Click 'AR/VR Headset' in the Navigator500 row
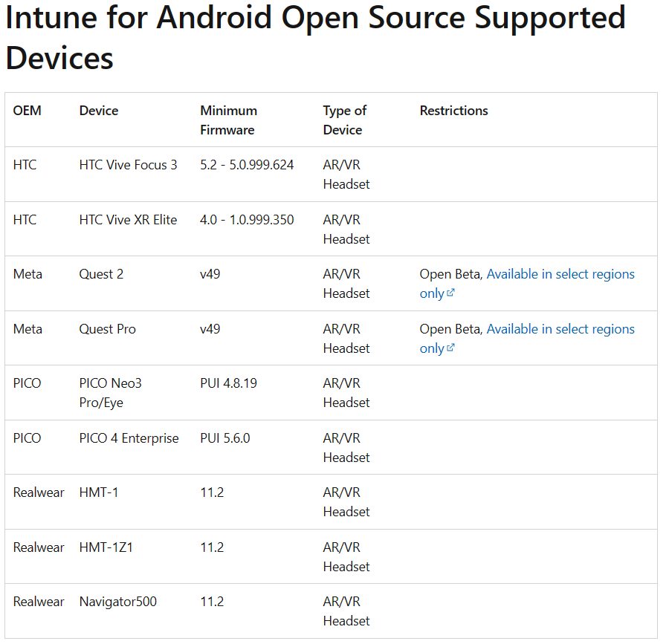 tap(346, 611)
